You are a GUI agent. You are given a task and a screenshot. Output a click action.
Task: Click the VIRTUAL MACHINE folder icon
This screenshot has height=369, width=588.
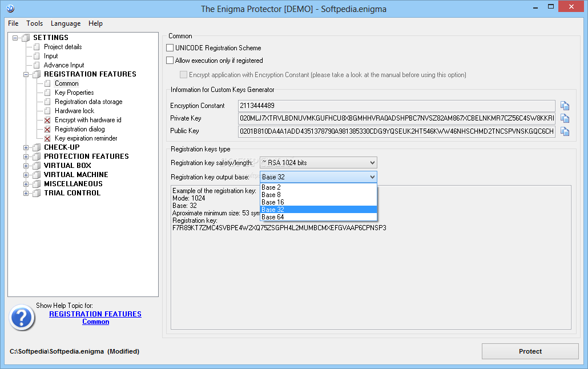tap(37, 175)
